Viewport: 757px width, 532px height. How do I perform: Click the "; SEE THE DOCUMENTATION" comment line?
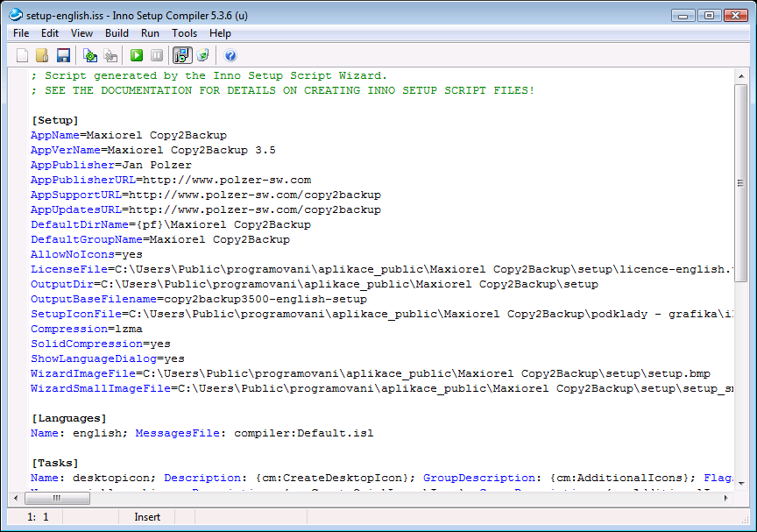pyautogui.click(x=283, y=91)
